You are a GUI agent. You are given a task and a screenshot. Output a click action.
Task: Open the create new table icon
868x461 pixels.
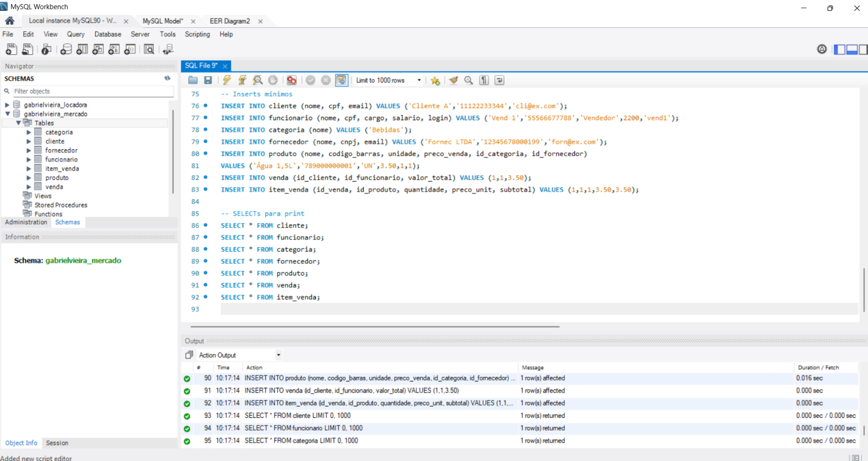pyautogui.click(x=82, y=50)
